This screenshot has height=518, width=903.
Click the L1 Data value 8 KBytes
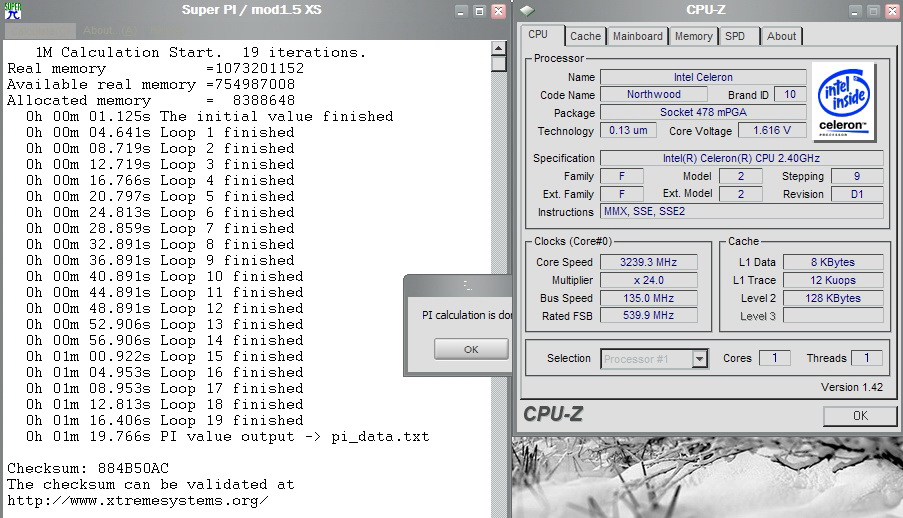click(x=833, y=262)
